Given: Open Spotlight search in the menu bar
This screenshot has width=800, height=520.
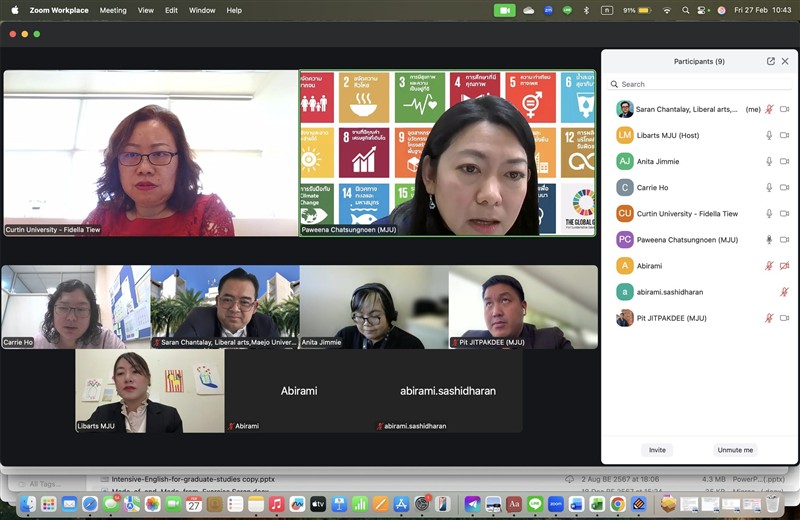Looking at the screenshot, I should (x=686, y=10).
